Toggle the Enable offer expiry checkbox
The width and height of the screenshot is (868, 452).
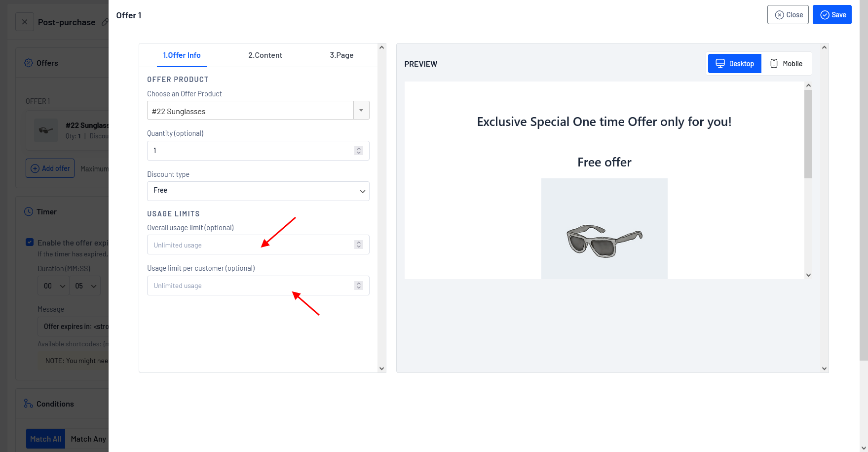point(30,243)
